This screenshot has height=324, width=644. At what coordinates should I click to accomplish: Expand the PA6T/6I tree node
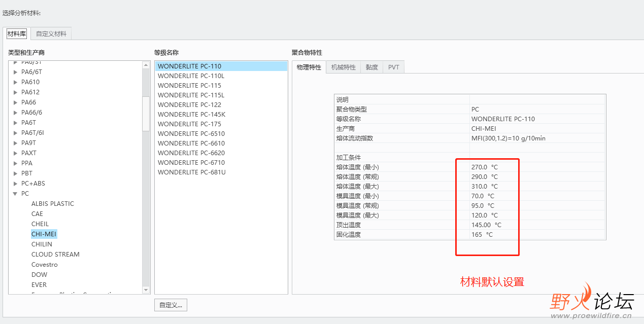(15, 133)
